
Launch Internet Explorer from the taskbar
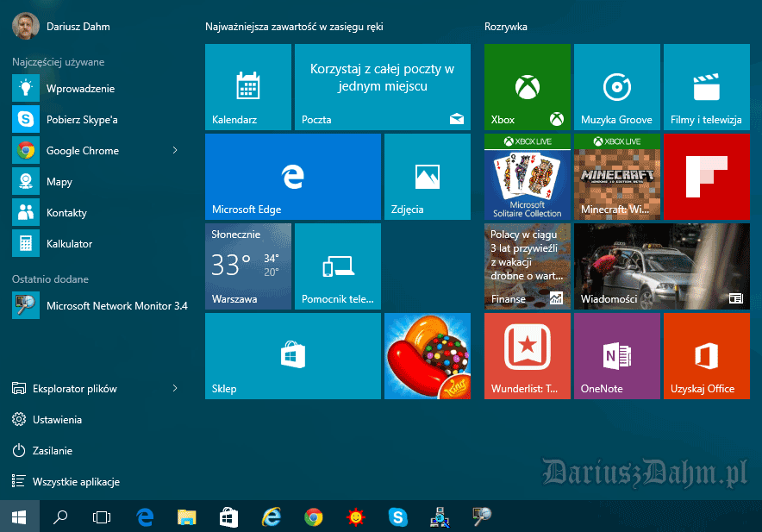click(x=272, y=517)
